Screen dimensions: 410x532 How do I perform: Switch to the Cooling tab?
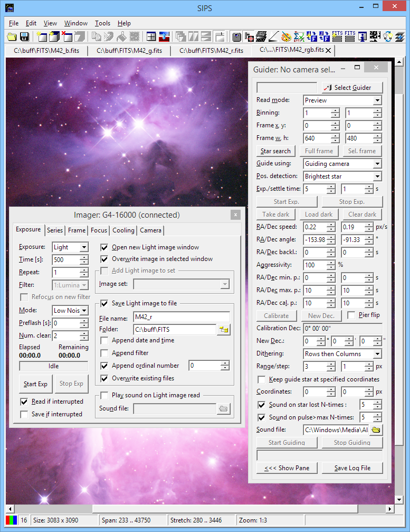pyautogui.click(x=123, y=230)
